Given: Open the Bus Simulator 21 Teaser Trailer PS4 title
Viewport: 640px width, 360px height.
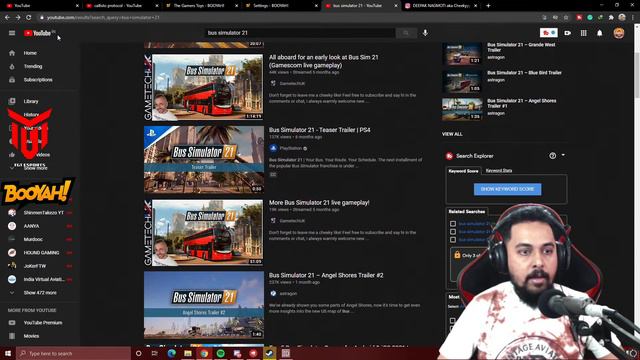Looking at the screenshot, I should coord(320,130).
